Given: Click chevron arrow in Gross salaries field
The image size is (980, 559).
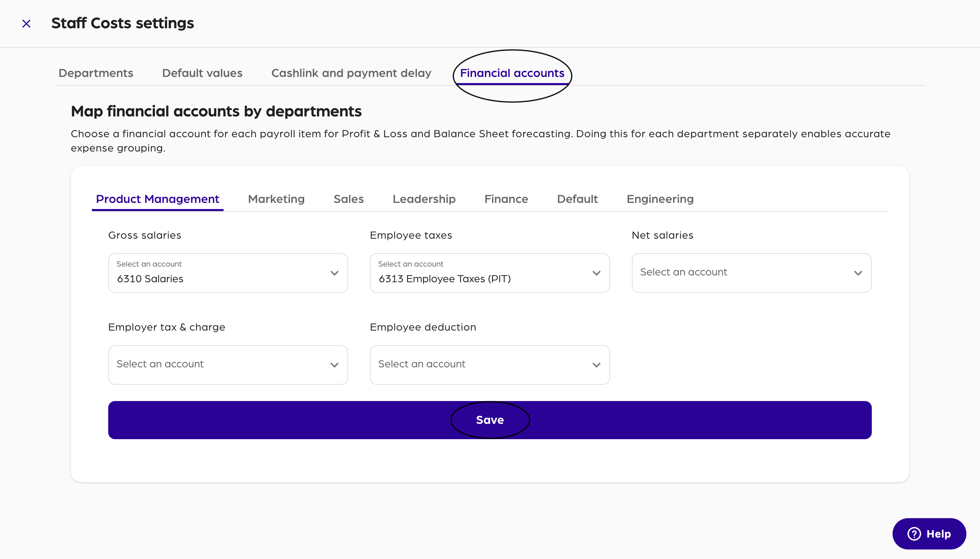Looking at the screenshot, I should [334, 273].
